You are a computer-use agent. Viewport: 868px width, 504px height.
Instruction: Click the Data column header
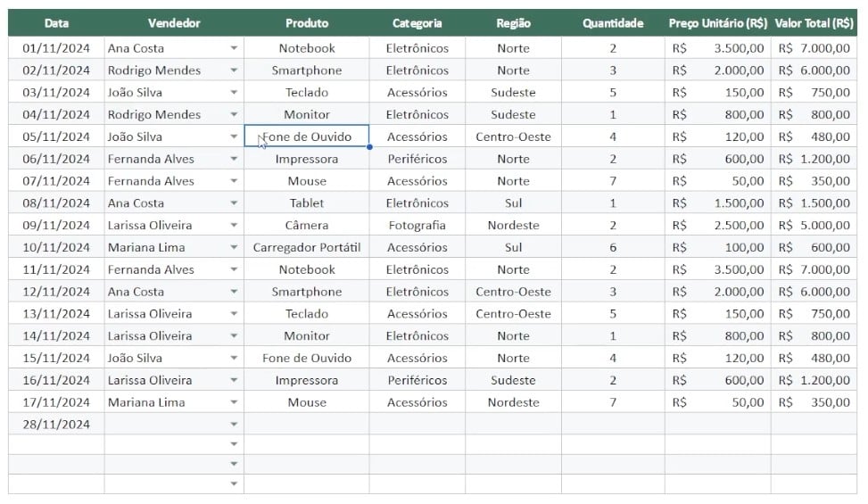pyautogui.click(x=56, y=23)
